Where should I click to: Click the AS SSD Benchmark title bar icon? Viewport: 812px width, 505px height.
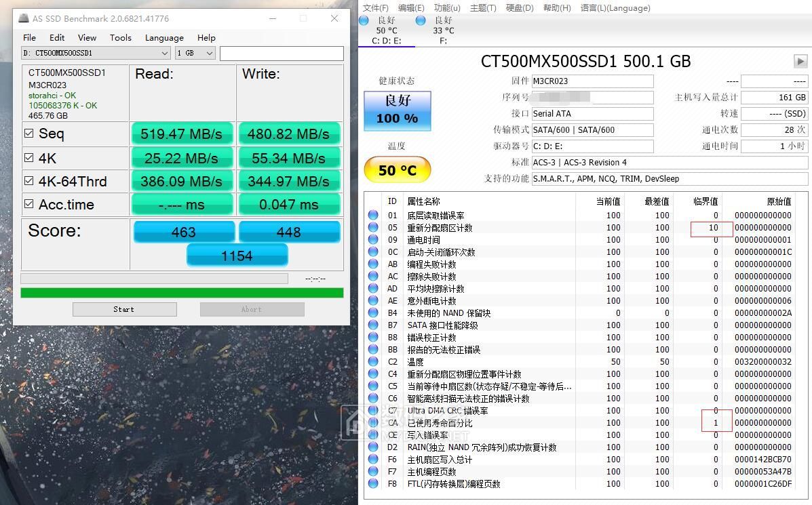point(23,18)
